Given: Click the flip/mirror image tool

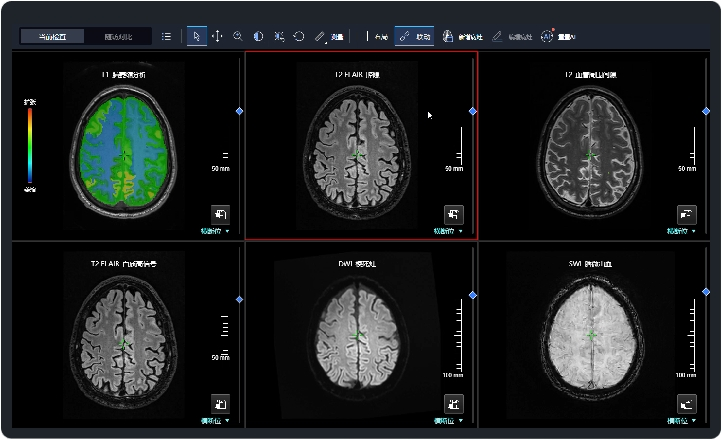Looking at the screenshot, I should click(x=278, y=36).
